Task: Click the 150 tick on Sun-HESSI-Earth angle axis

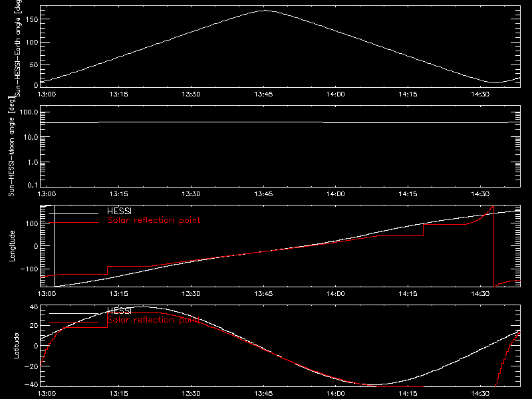Action: [x=31, y=19]
